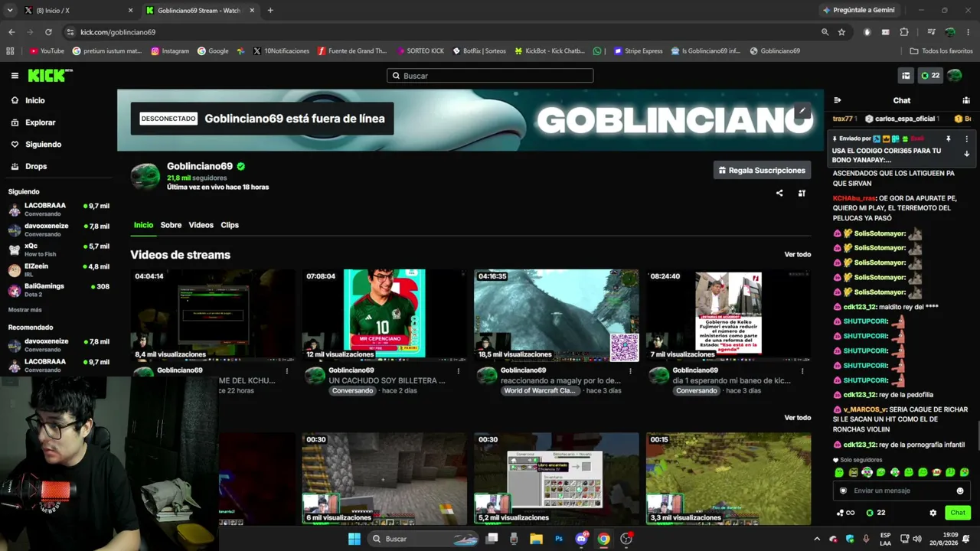Viewport: 980px width, 551px height.
Task: Open Explorar in the left sidebar
Action: pyautogui.click(x=40, y=122)
